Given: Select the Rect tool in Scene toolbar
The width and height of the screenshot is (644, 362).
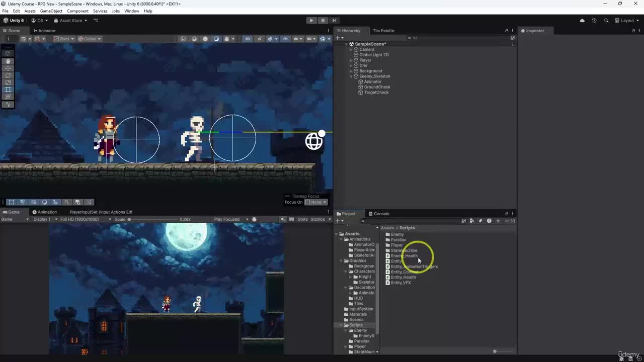Looking at the screenshot, I should 8,89.
